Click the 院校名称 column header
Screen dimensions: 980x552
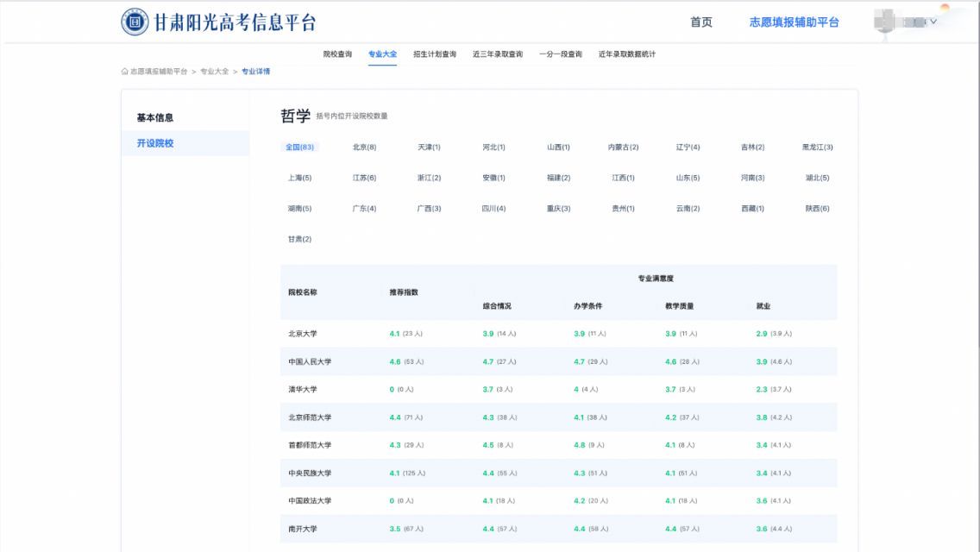click(x=303, y=292)
